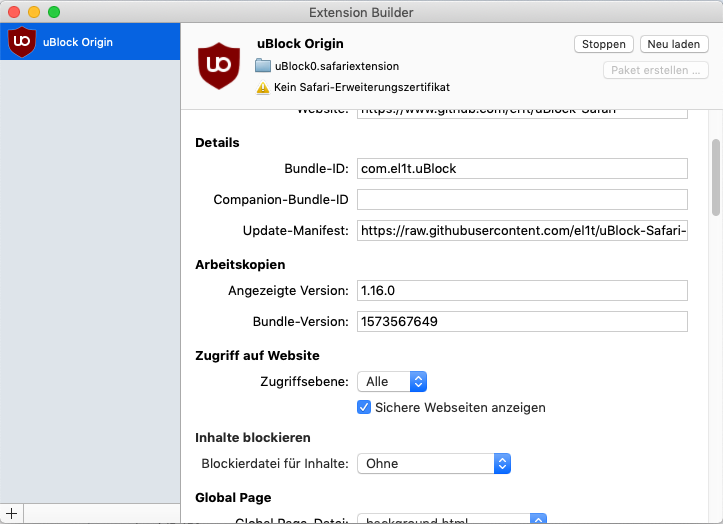Click the Neu laden button
Screen dimensions: 723x524
tap(674, 44)
